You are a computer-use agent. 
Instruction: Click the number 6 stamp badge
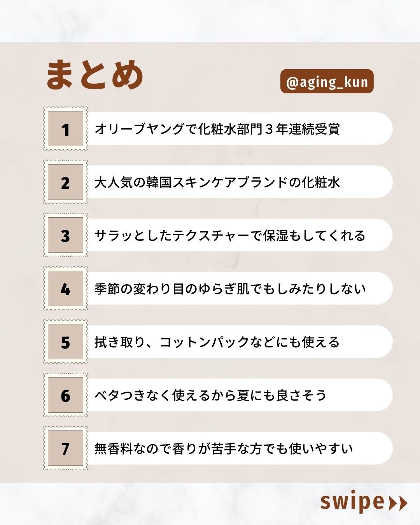65,395
